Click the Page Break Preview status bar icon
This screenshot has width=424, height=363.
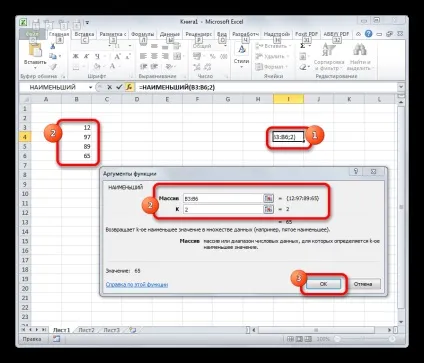308,339
